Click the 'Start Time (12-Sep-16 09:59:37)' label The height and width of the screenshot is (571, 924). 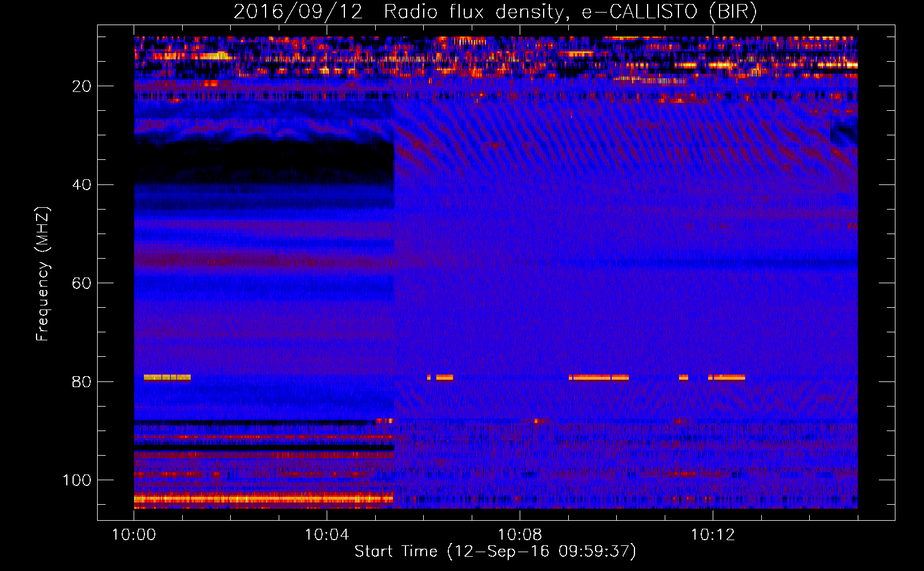click(495, 552)
